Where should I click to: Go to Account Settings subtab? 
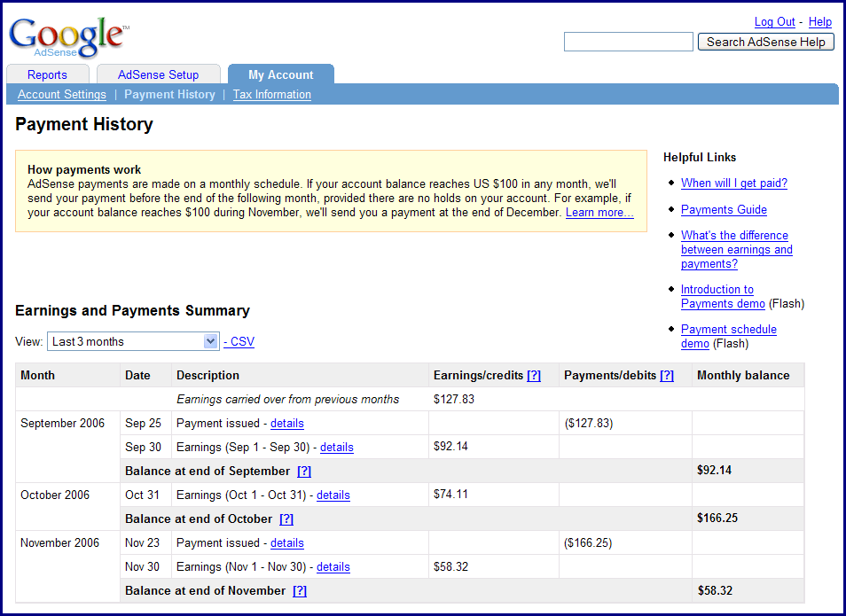[x=61, y=94]
